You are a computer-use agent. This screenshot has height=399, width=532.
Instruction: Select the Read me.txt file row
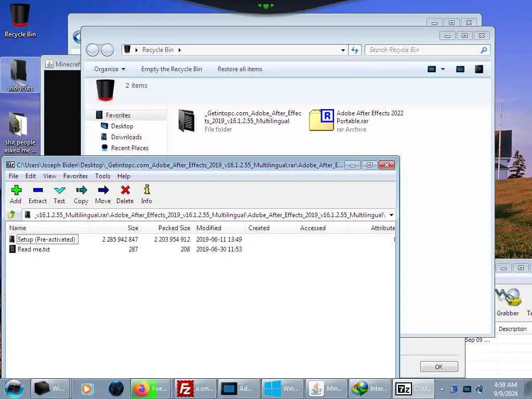200,249
